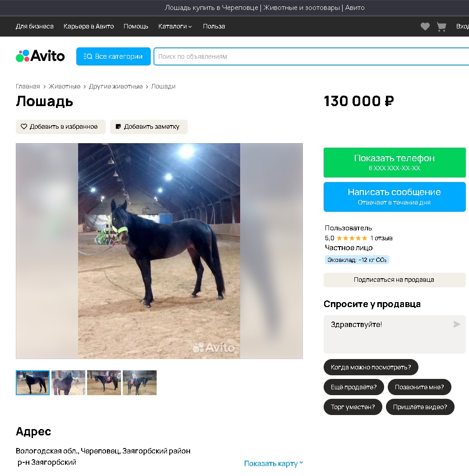Choose the 'Торг уместен?' quick question
The height and width of the screenshot is (476, 469).
coord(353,407)
